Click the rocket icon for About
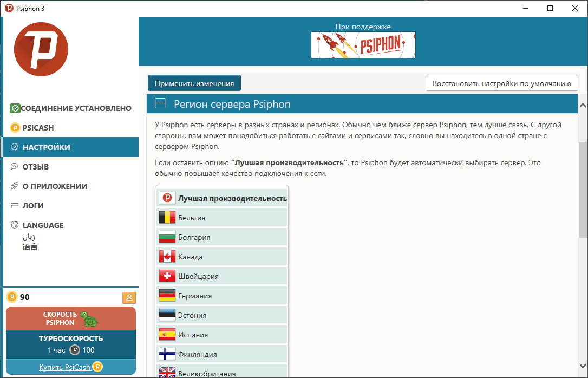The image size is (588, 378). coord(15,186)
